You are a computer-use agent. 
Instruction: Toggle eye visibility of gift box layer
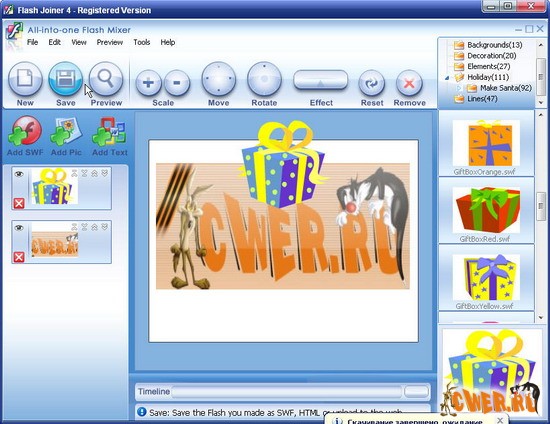[19, 174]
